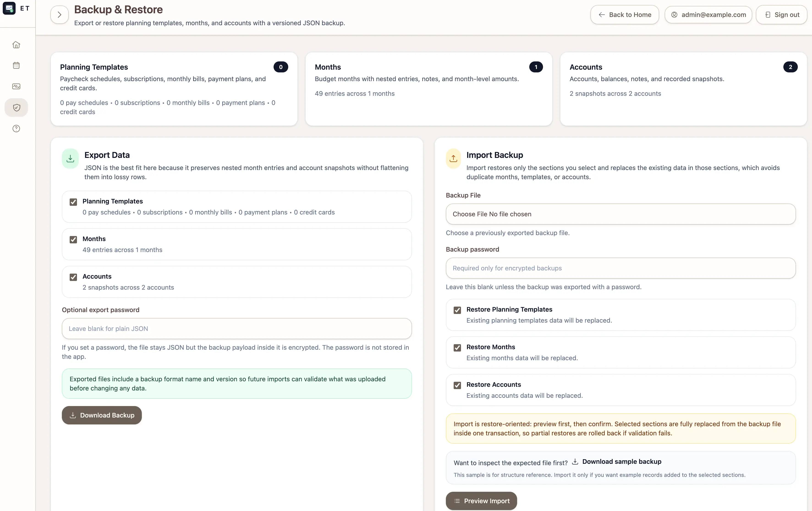The image size is (812, 511).
Task: Click the green Export Data download icon
Action: coord(70,158)
